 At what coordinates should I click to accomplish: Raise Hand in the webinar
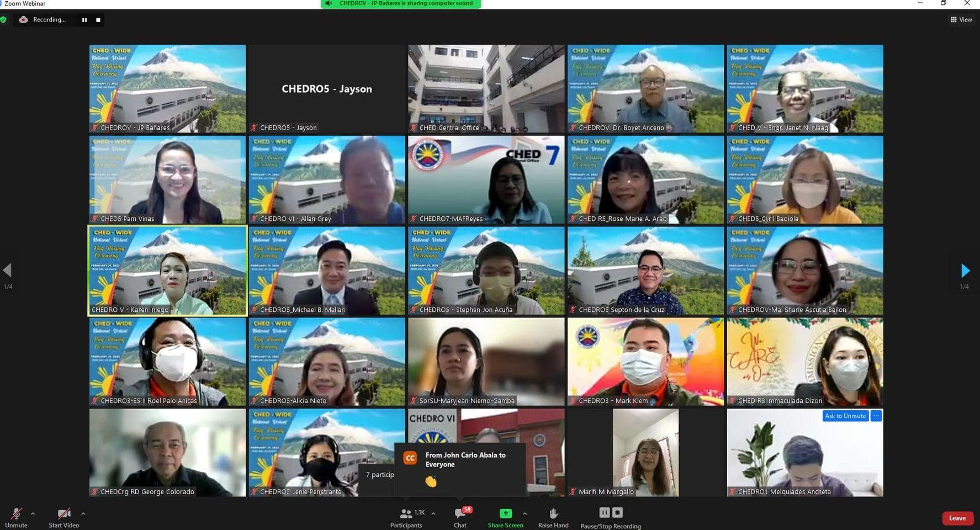click(x=553, y=514)
